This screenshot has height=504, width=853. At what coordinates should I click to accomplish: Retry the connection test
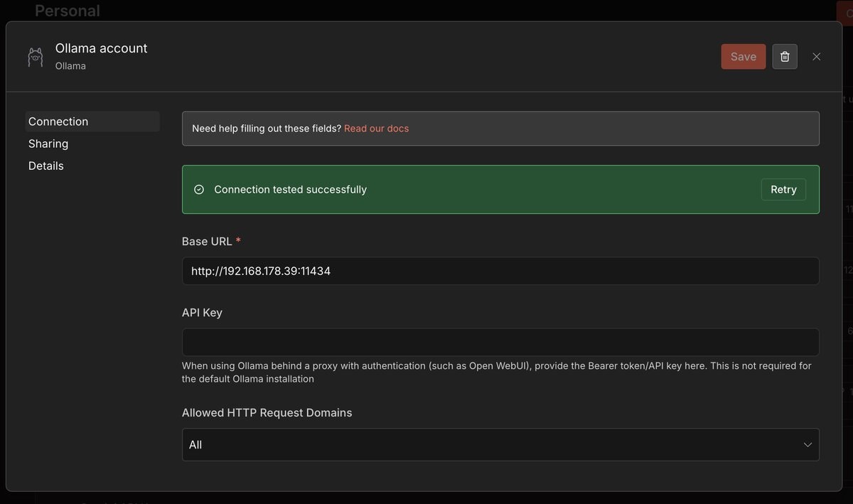[783, 190]
